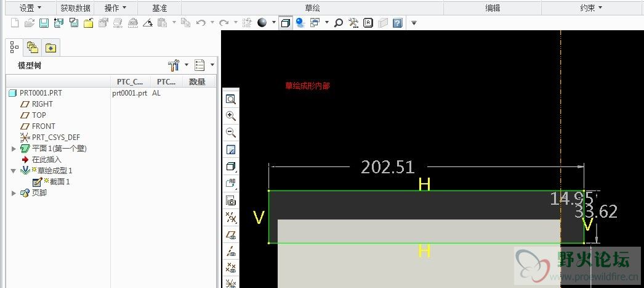Undo the last action

pos(201,23)
